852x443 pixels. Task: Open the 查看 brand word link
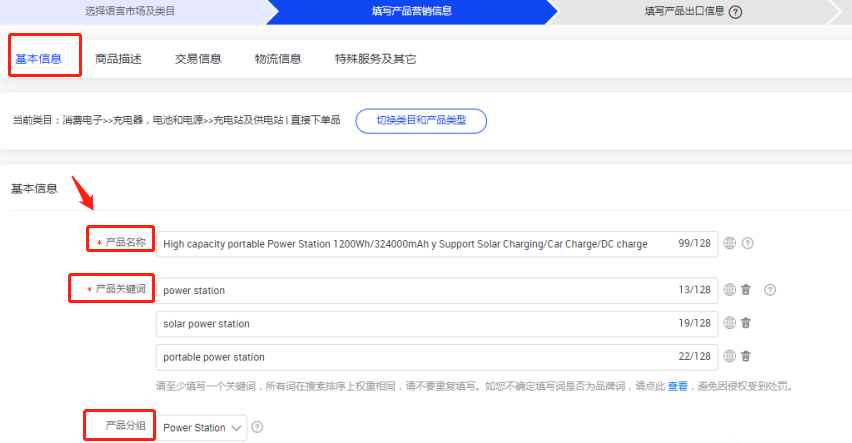(678, 386)
